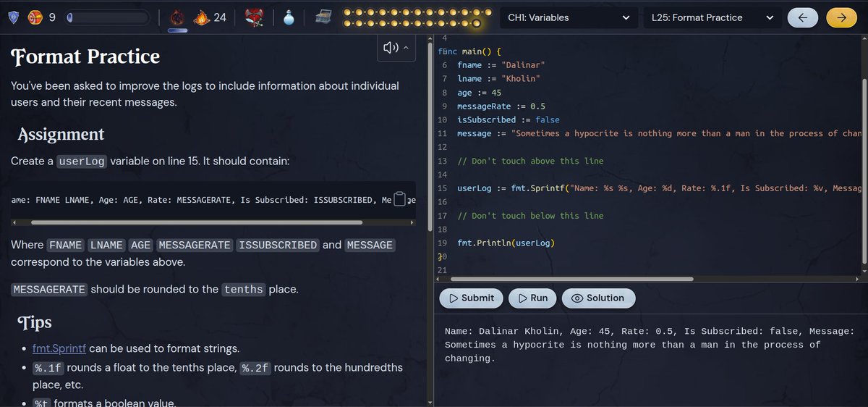Click the snippet scrollbar left arrow
This screenshot has height=407, width=868.
(x=16, y=222)
